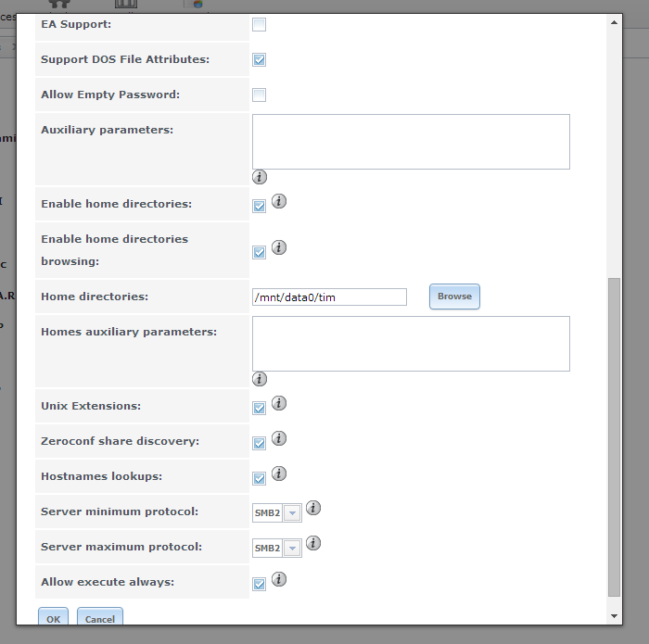Disable Unix Extensions checkbox
649x644 pixels.
tap(259, 409)
